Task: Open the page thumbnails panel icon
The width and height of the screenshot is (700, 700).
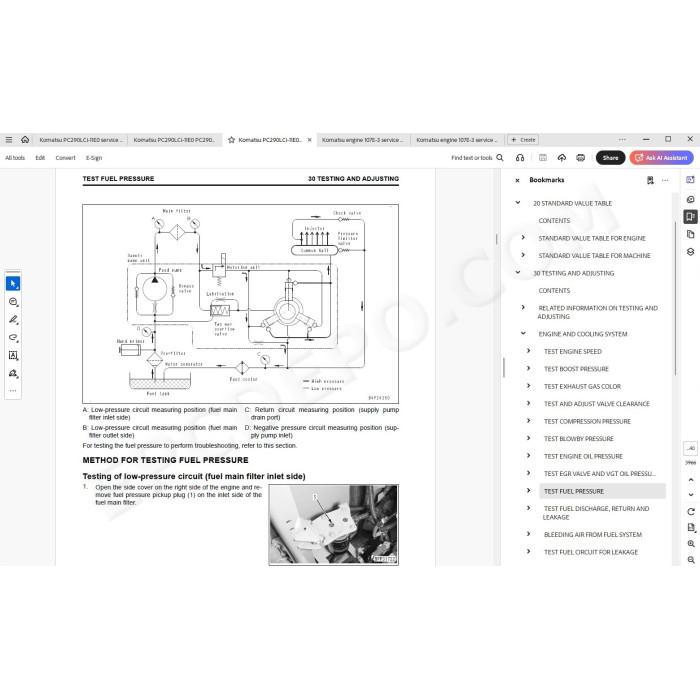Action: click(690, 234)
